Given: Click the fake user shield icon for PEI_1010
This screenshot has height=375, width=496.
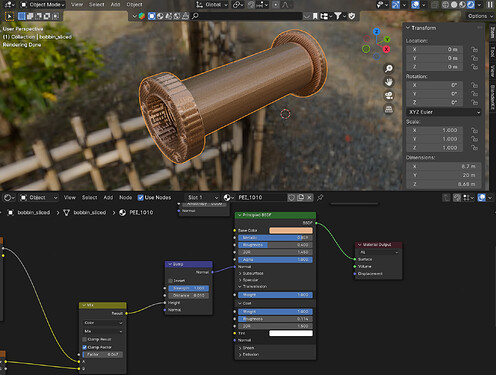Looking at the screenshot, I should [x=291, y=198].
